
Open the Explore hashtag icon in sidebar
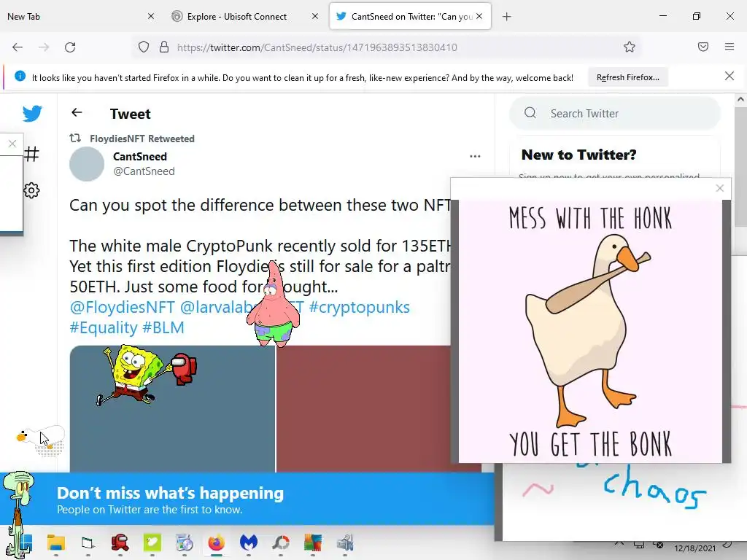pos(32,154)
